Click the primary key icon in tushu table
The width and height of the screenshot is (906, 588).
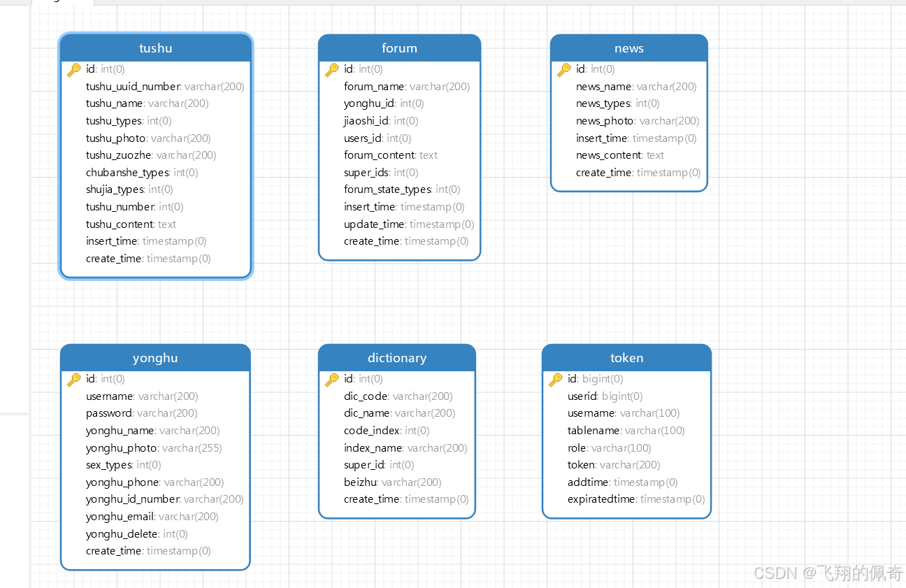tap(74, 69)
